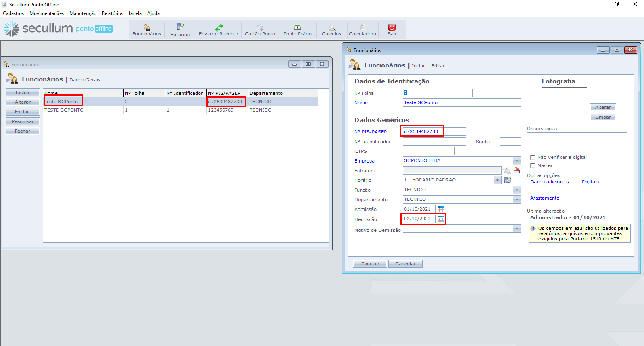Open the Digitais link
644x346 pixels.
click(590, 182)
